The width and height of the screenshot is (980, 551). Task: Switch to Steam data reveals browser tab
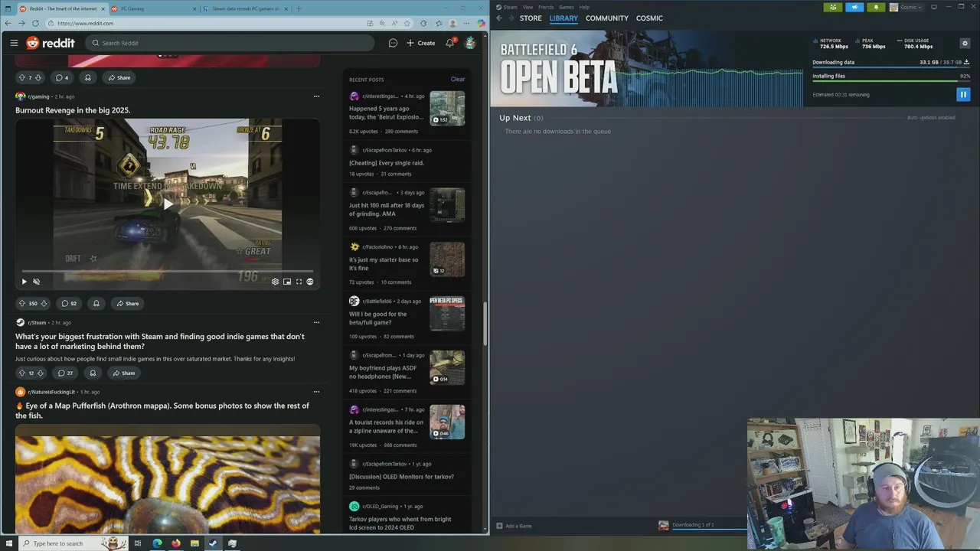click(x=244, y=8)
